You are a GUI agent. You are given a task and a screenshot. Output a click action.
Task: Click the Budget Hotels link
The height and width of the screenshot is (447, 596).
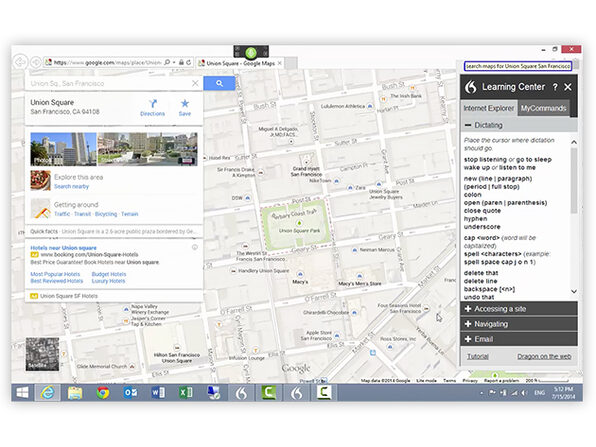pos(109,274)
